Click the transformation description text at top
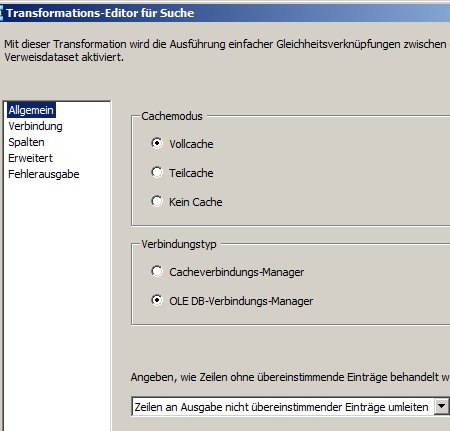Image resolution: width=450 pixels, height=431 pixels. (x=227, y=50)
